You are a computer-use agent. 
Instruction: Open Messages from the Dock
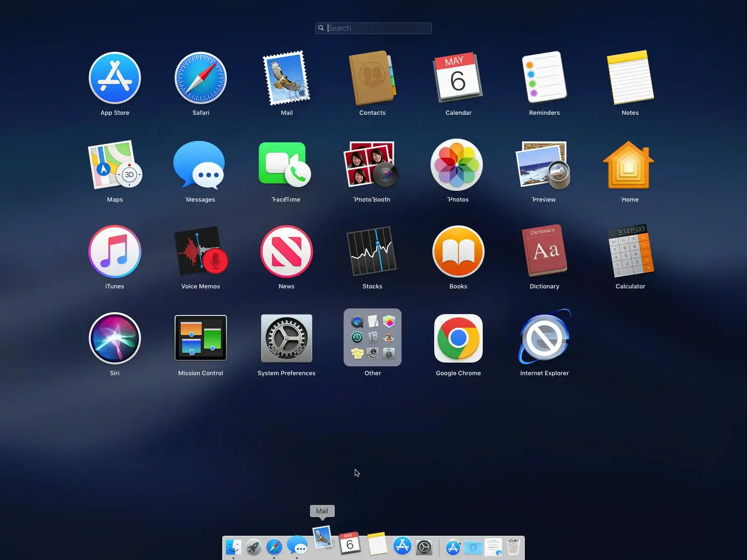click(x=297, y=546)
